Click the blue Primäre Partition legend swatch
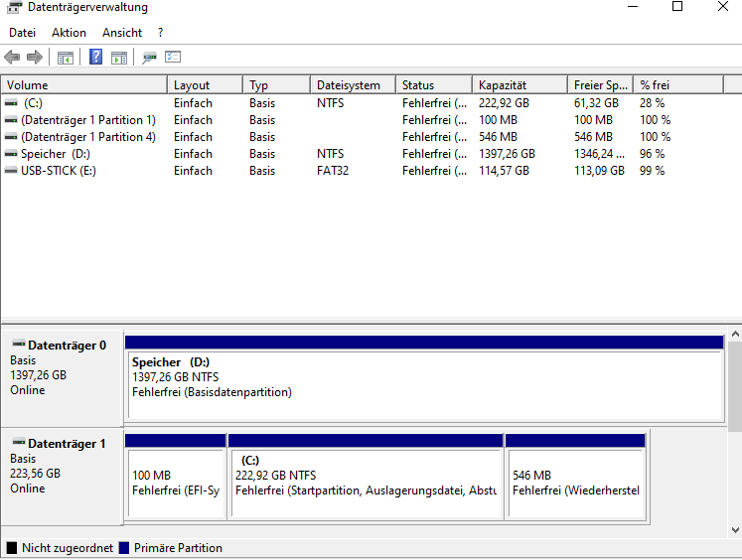742x560 pixels. (124, 548)
